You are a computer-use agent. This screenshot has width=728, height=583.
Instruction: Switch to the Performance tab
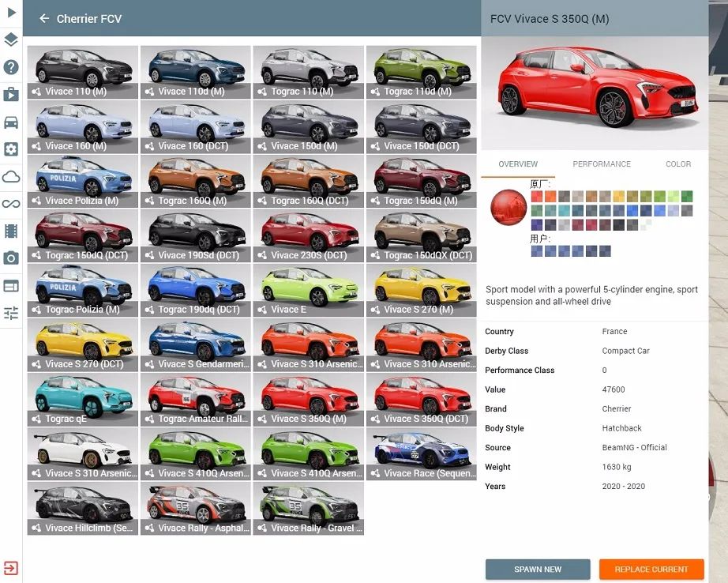pyautogui.click(x=602, y=164)
